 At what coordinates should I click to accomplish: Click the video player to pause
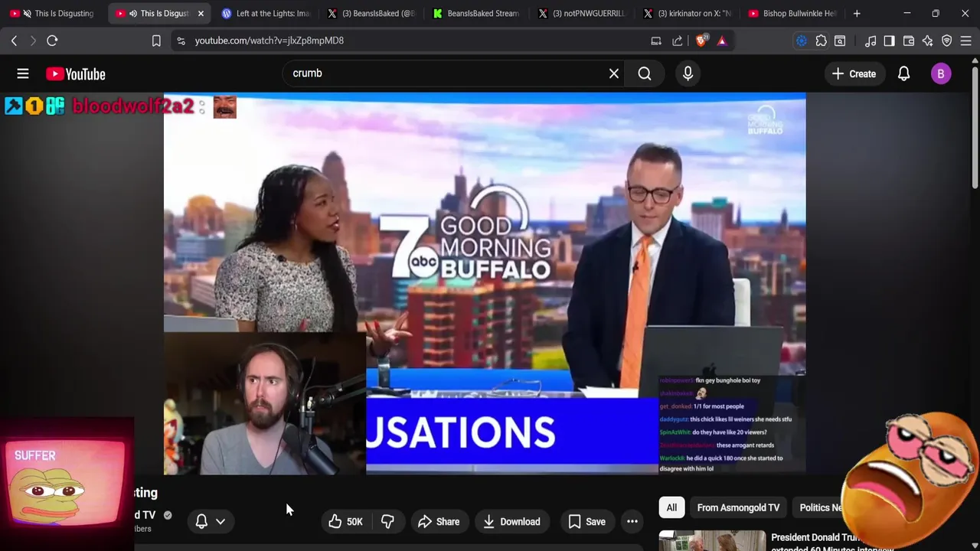[x=485, y=283]
